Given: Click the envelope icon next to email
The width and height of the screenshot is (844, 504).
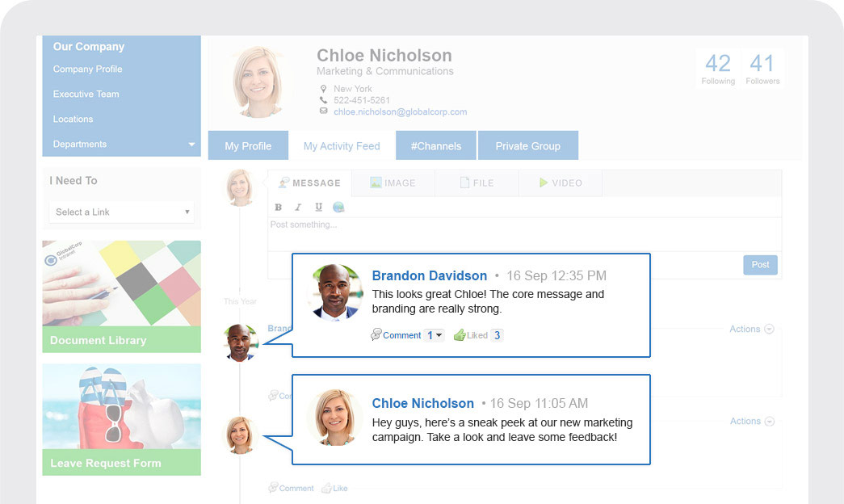Looking at the screenshot, I should point(324,111).
